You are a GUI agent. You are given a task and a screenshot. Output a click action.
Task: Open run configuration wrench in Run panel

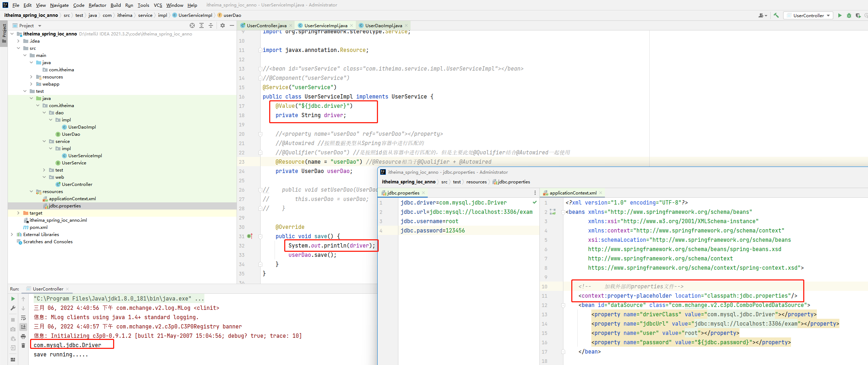click(13, 308)
